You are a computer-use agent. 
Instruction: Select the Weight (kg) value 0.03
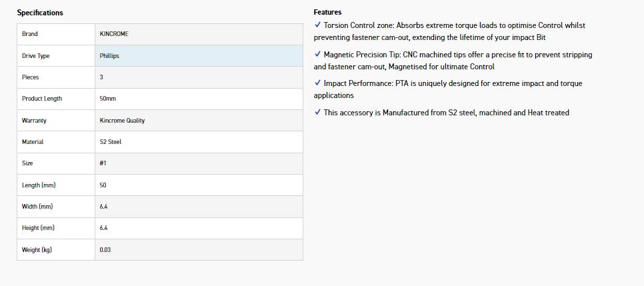pyautogui.click(x=105, y=249)
